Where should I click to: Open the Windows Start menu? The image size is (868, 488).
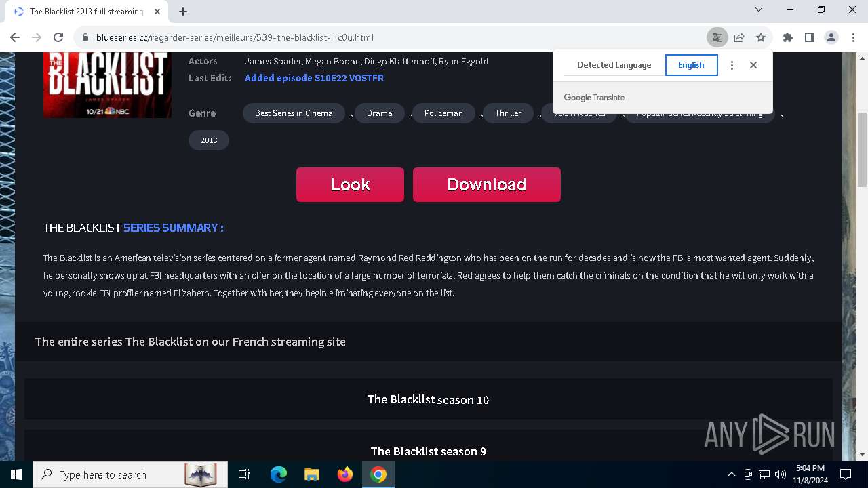coord(16,474)
